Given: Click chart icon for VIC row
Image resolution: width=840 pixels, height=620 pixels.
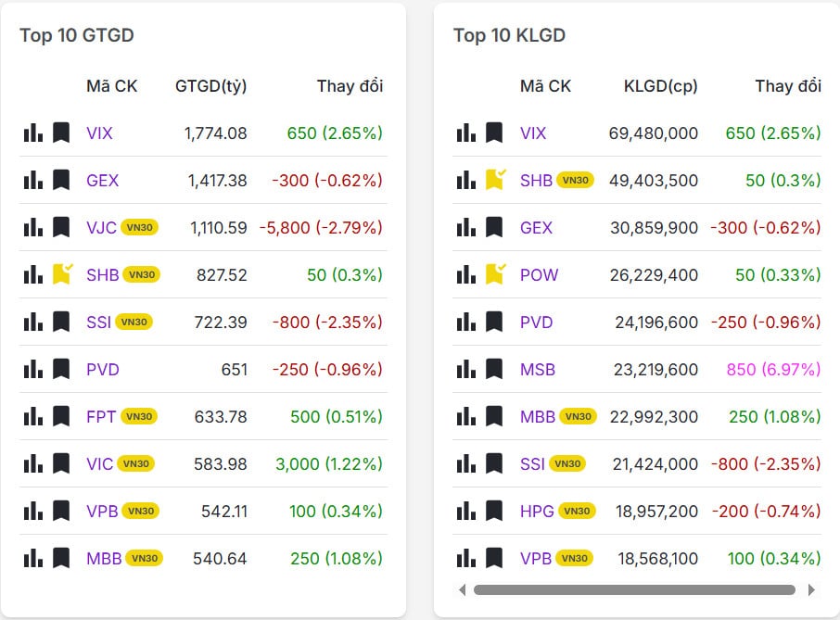Looking at the screenshot, I should pos(33,464).
